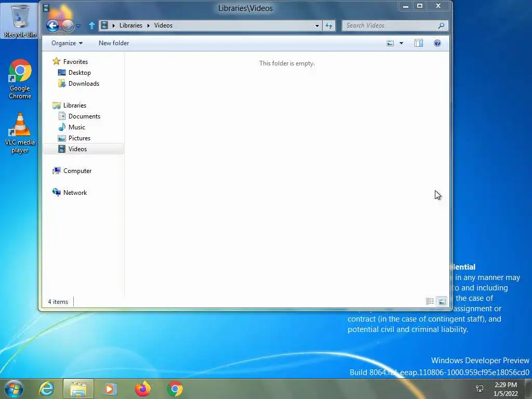532x399 pixels.
Task: Open the address bar history dropdown
Action: [x=317, y=26]
